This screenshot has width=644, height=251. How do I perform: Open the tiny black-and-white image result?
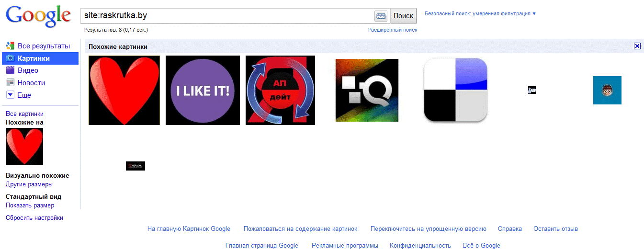tap(532, 90)
